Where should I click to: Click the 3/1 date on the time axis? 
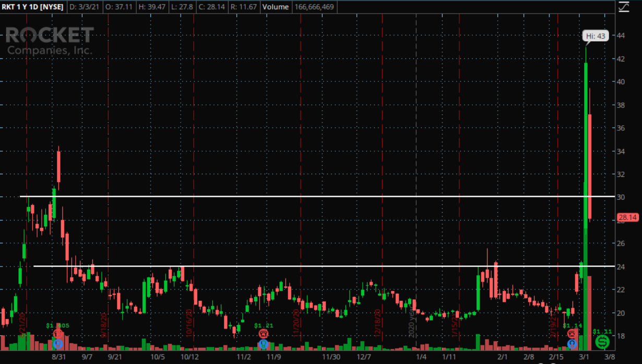584,357
